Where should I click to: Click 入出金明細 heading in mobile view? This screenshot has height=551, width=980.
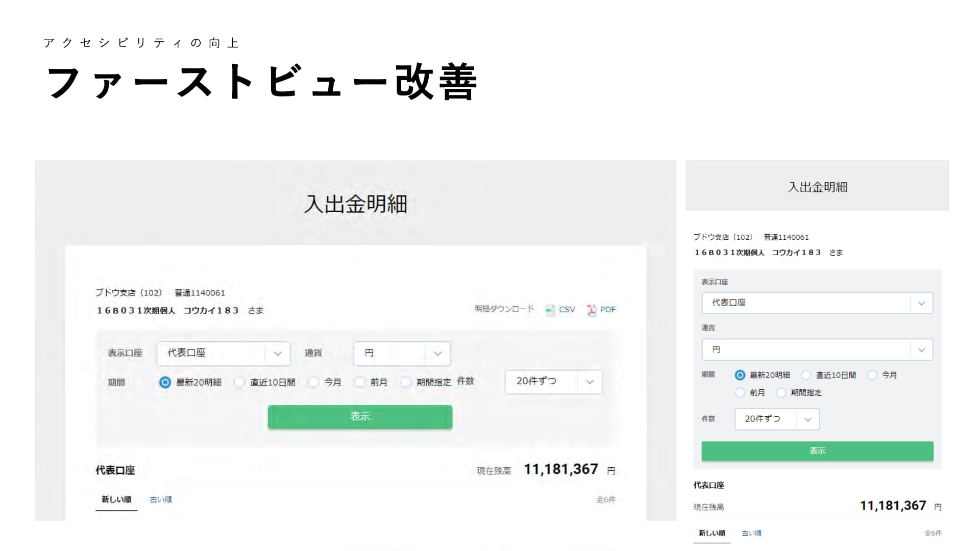click(x=818, y=187)
